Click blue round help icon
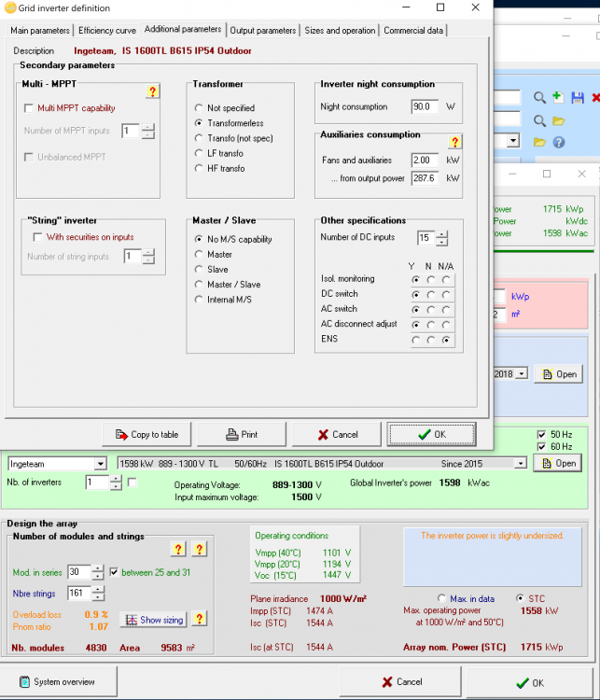Screen dimensions: 600x700 point(559,142)
